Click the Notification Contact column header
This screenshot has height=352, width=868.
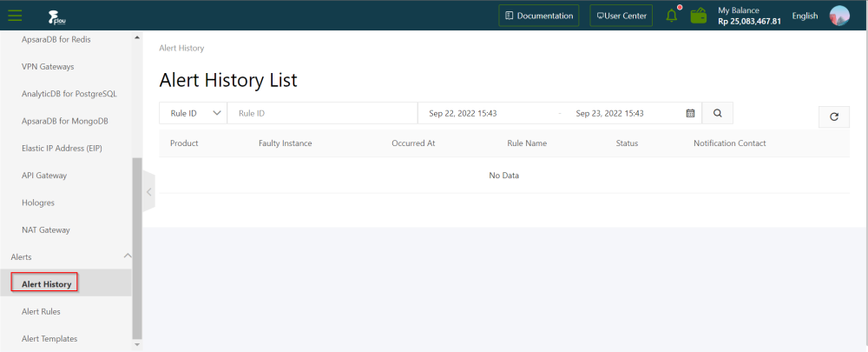(730, 143)
